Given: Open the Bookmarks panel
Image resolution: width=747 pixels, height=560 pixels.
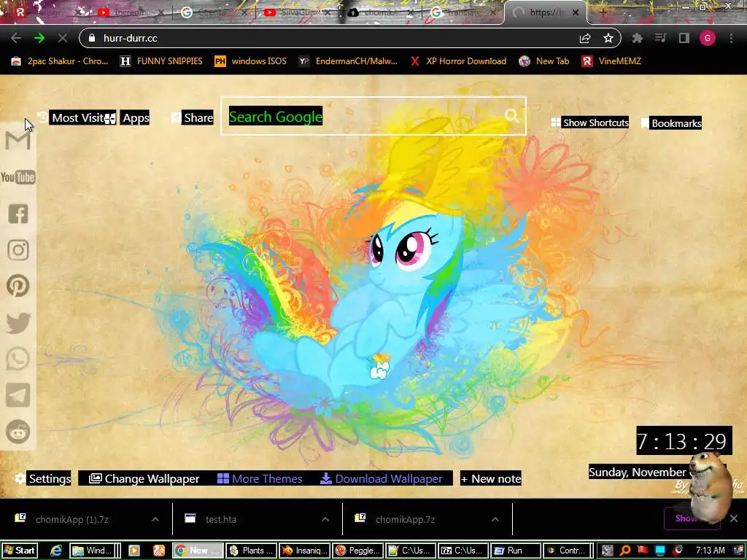Looking at the screenshot, I should (x=671, y=123).
